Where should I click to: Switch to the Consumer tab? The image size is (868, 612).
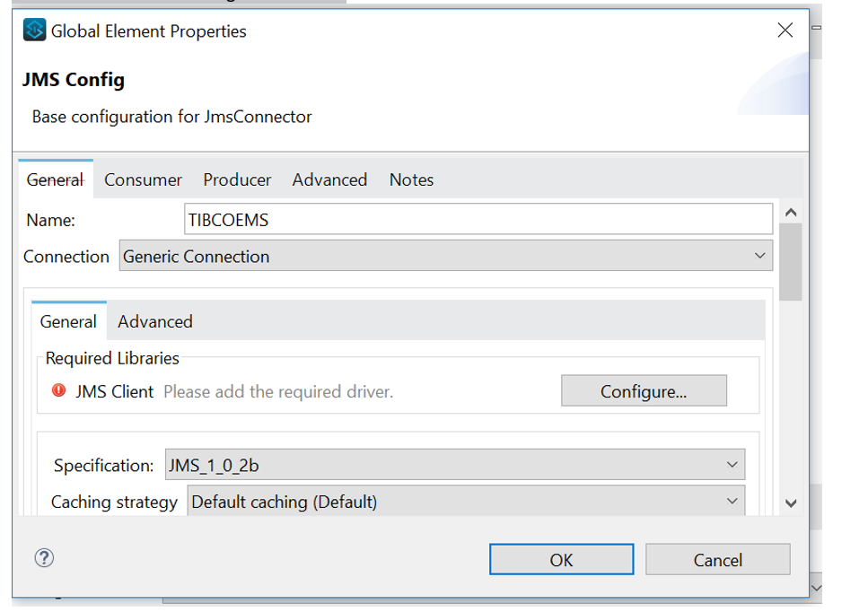coord(143,179)
